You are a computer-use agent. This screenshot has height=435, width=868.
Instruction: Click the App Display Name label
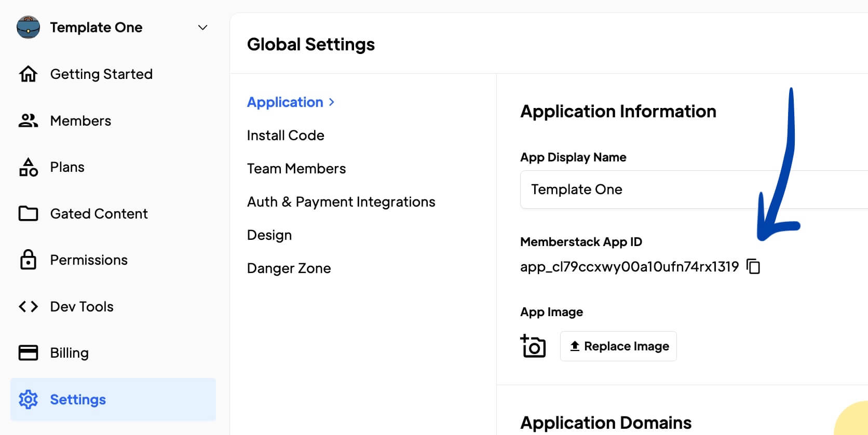click(573, 157)
